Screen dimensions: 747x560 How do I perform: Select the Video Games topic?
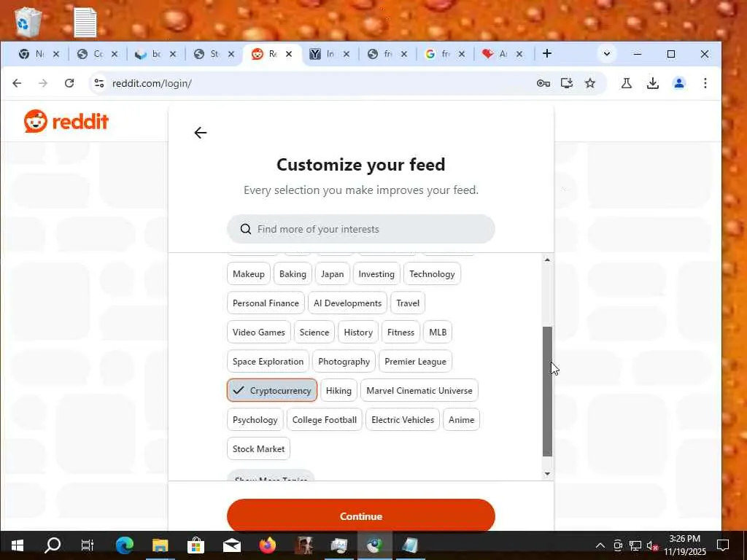click(x=259, y=332)
